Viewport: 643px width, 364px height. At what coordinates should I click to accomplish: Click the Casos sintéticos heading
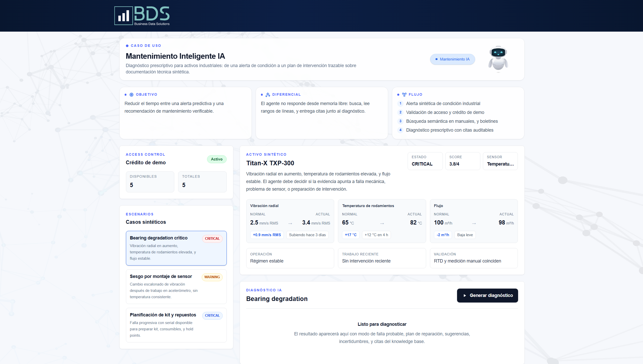(146, 222)
